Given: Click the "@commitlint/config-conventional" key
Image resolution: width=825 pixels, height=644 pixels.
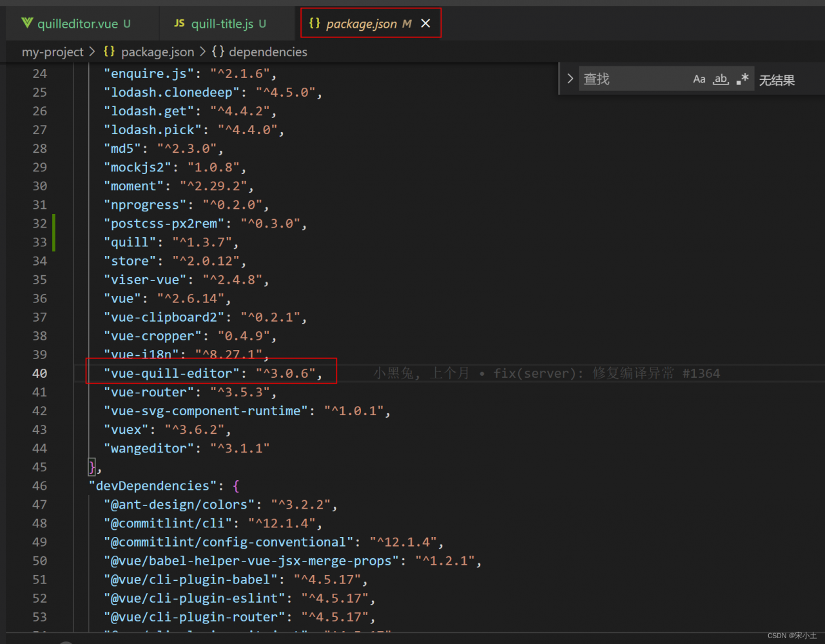Looking at the screenshot, I should coord(228,542).
